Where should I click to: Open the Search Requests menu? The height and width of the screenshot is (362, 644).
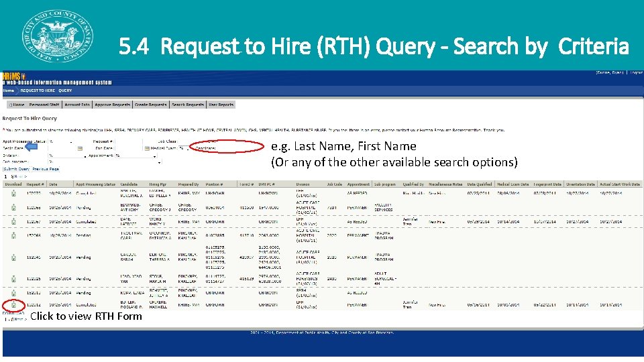click(x=188, y=105)
